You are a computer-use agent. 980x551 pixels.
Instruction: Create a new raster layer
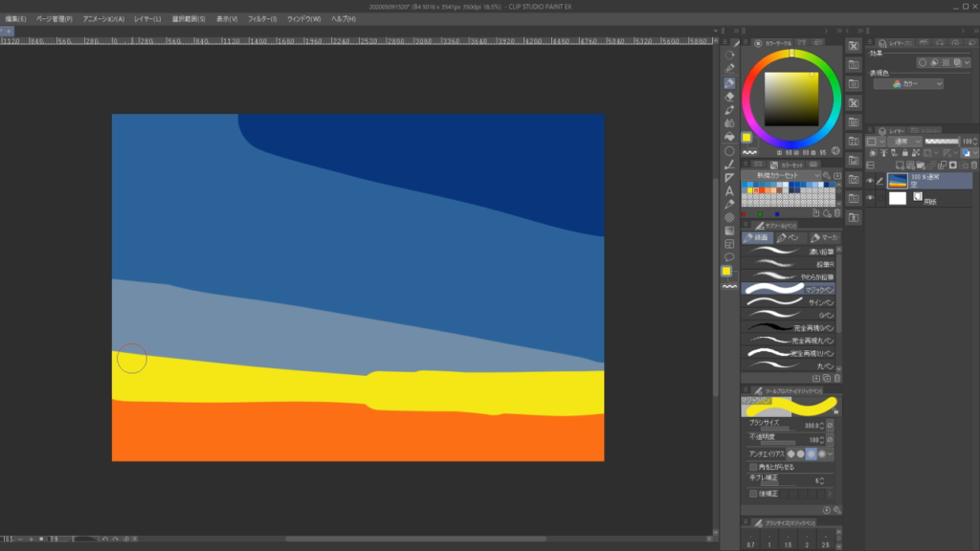900,165
